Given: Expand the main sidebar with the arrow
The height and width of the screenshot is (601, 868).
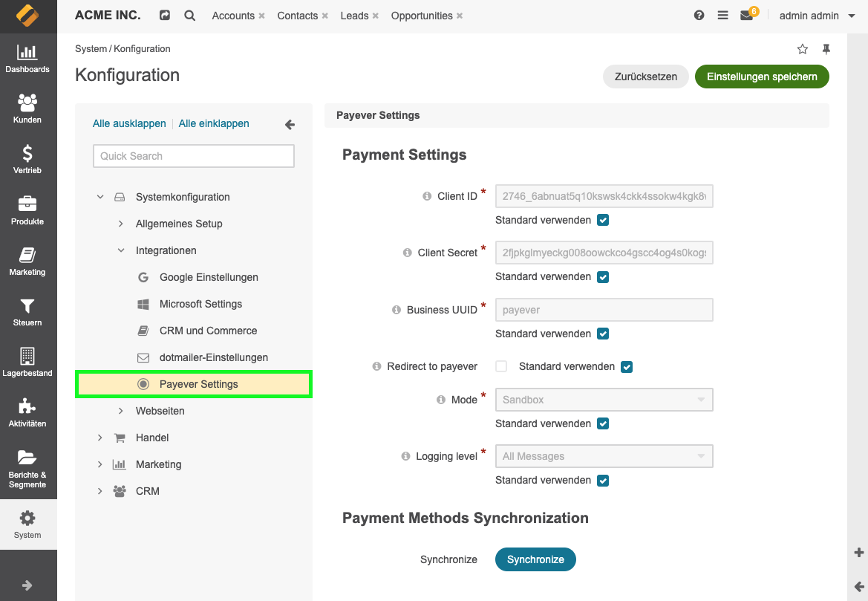Looking at the screenshot, I should pyautogui.click(x=27, y=585).
